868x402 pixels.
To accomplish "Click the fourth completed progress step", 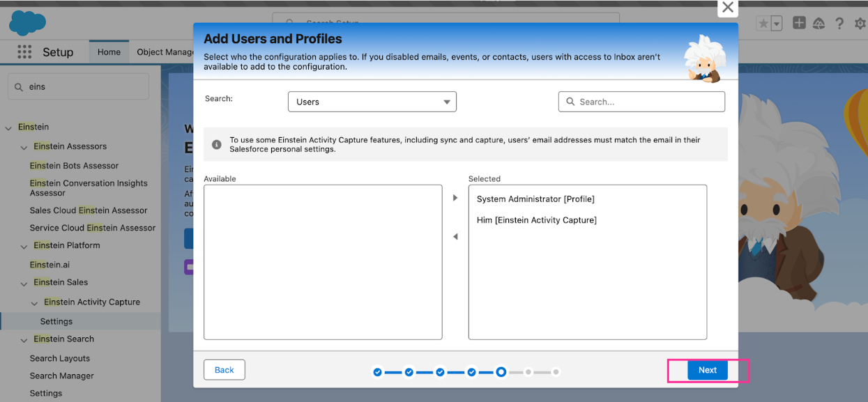I will [471, 372].
